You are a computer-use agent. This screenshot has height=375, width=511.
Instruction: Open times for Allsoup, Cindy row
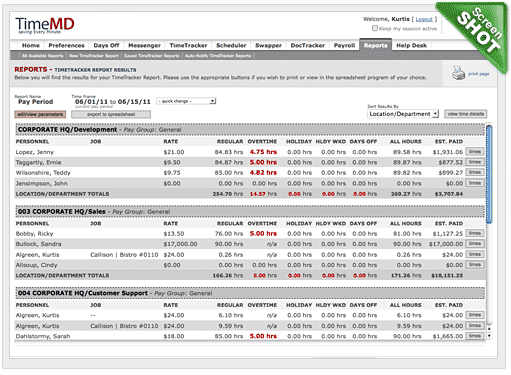(475, 265)
